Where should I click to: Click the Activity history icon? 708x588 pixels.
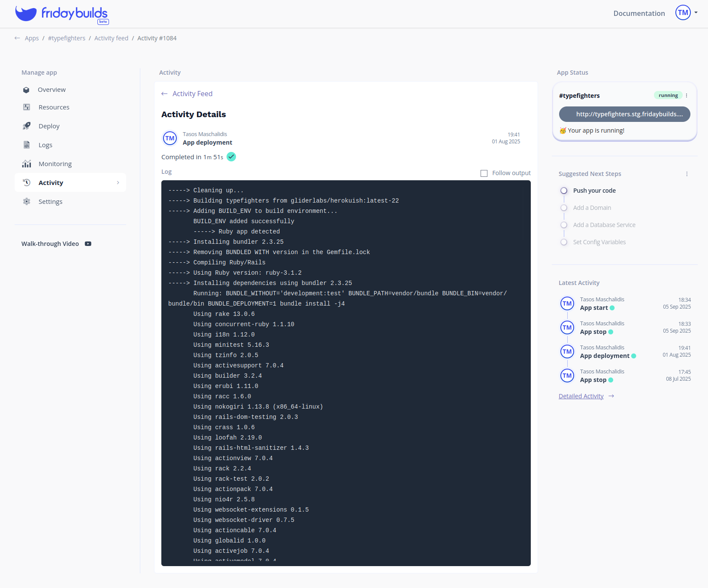click(26, 182)
